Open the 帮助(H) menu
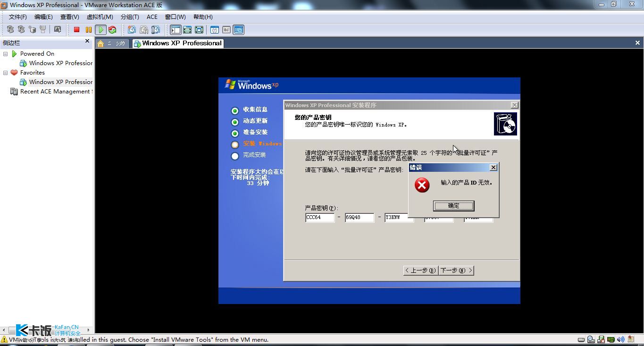This screenshot has width=644, height=346. (203, 17)
